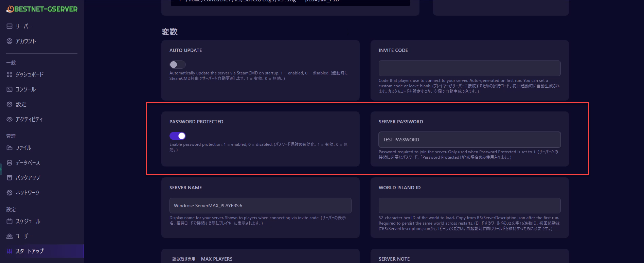Viewport: 644px width, 263px height.
Task: Open the スケジュール page
Action: pyautogui.click(x=28, y=221)
